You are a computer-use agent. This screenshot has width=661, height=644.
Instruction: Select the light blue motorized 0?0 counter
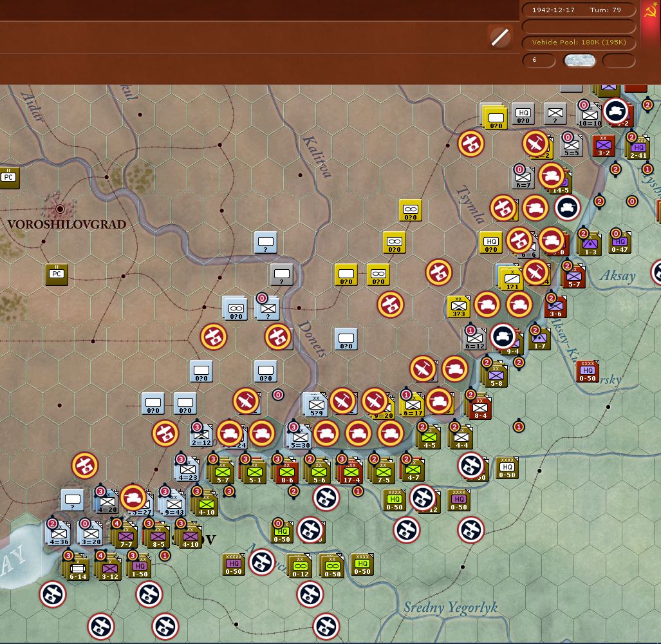click(235, 308)
